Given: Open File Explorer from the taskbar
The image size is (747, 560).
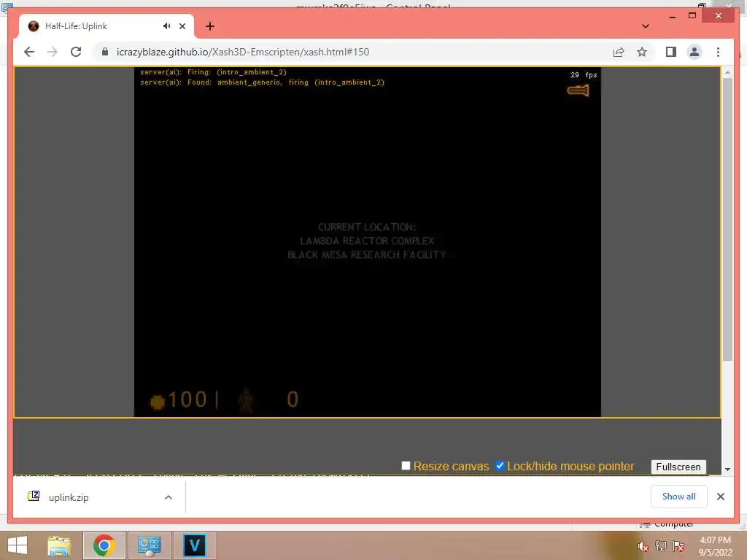Looking at the screenshot, I should coord(59,545).
